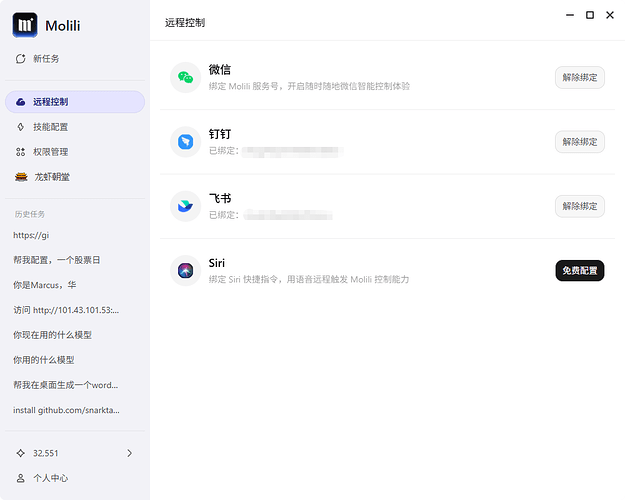Click the palace icon beside 龙虾朝堂
Screen dimensions: 625x500
pyautogui.click(x=21, y=177)
